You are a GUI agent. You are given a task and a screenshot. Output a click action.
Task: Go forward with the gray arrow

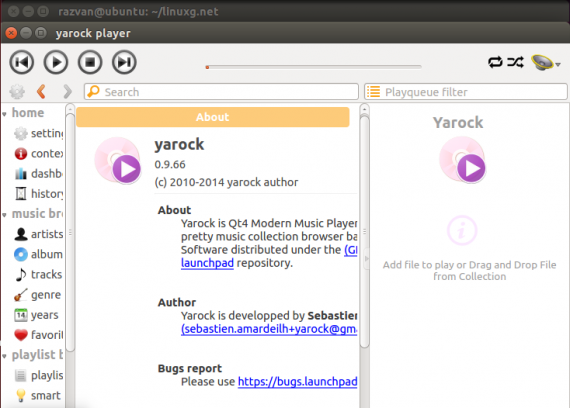(x=67, y=92)
